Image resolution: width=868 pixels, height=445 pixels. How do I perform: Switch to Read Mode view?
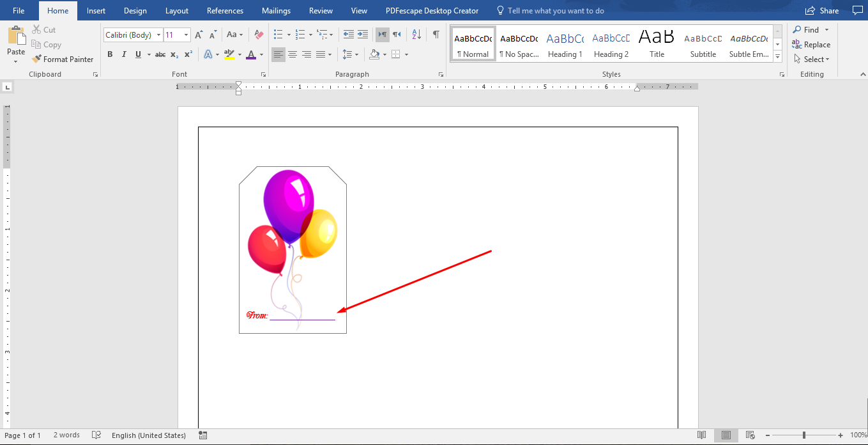[x=701, y=435]
